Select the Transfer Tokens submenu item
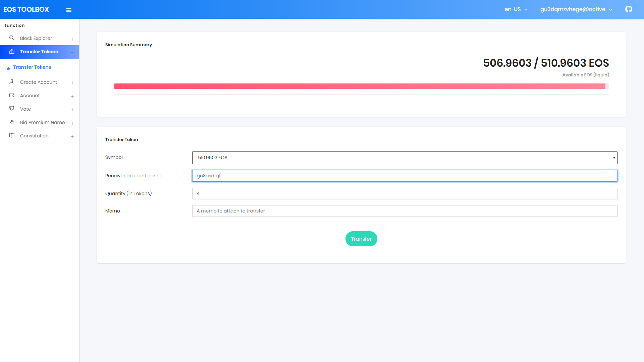The height and width of the screenshot is (362, 644). pyautogui.click(x=32, y=67)
